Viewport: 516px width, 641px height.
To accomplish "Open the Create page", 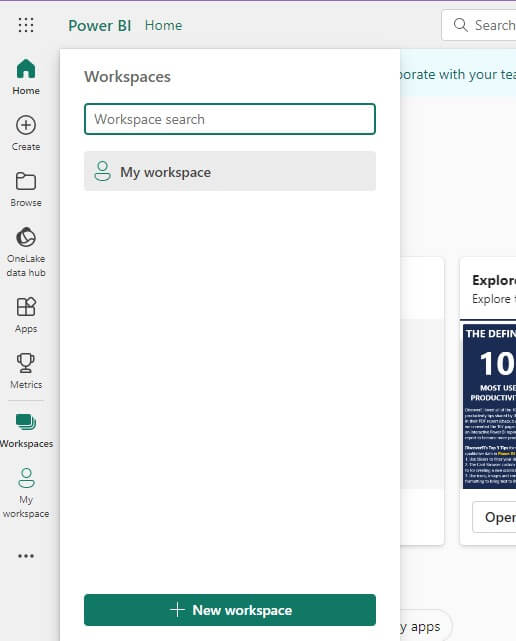I will (x=26, y=133).
